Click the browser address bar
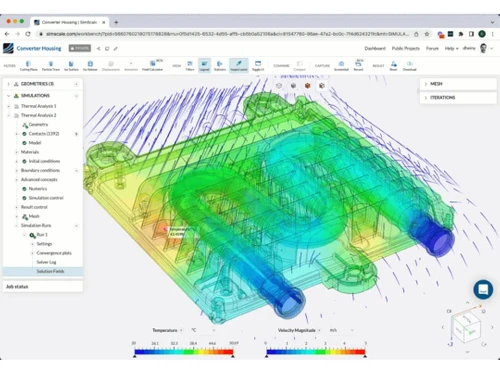 coord(227,34)
